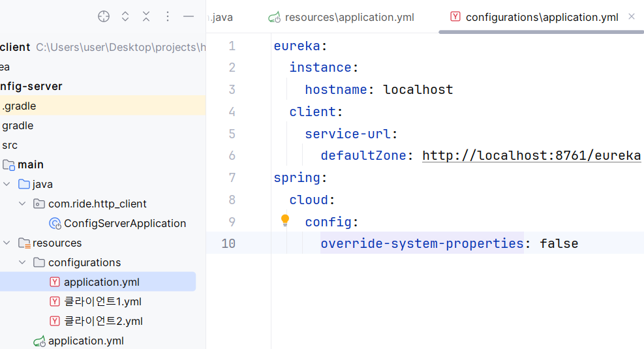644x349 pixels.
Task: Click line number 1 in the gutter
Action: click(x=232, y=46)
